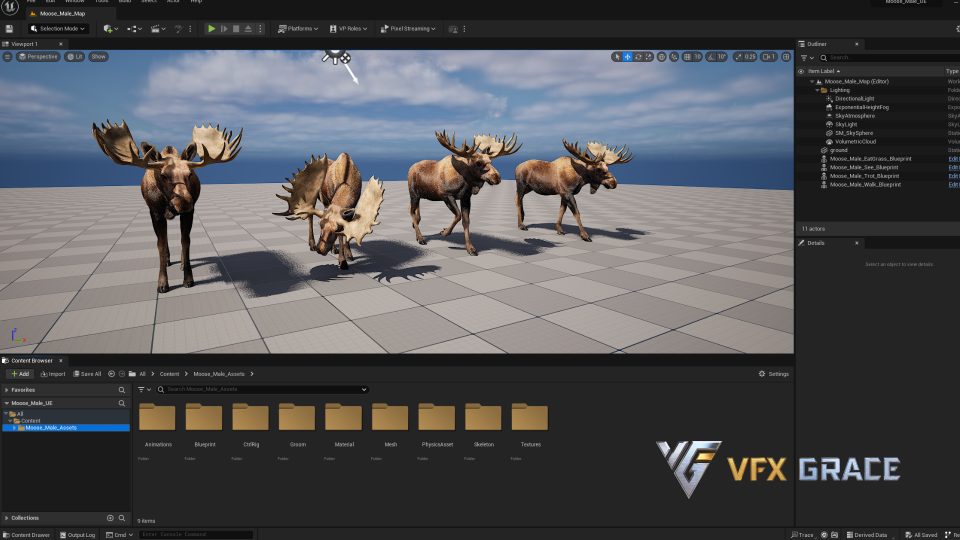Open the Platforms dropdown menu
Viewport: 960px width, 540px height.
click(x=298, y=29)
